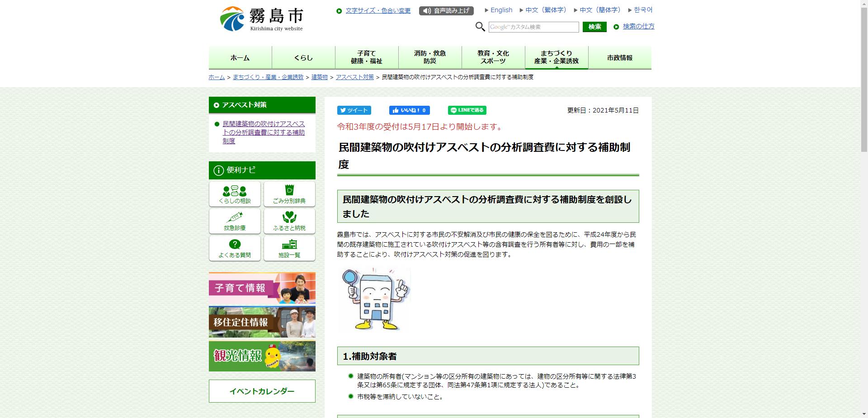The height and width of the screenshot is (418, 868).
Task: Click the ツイート Twitter share button
Action: tap(354, 110)
